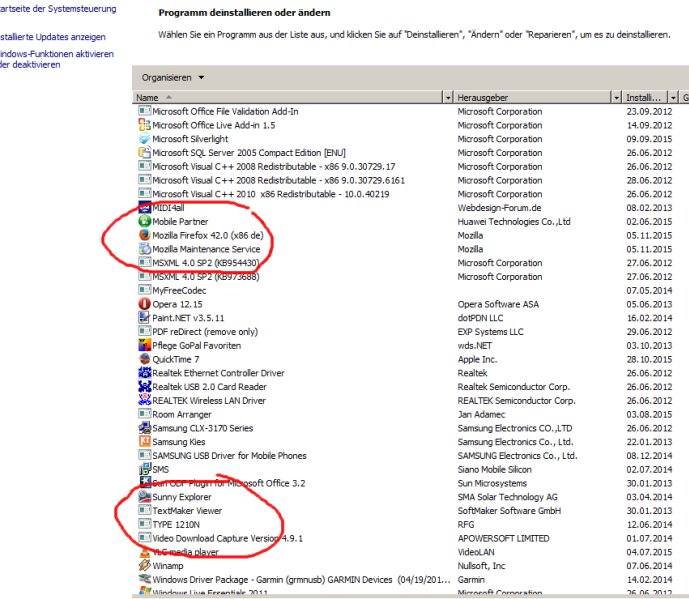Click publisher Opera Software ASA
The height and width of the screenshot is (599, 689).
pos(498,304)
